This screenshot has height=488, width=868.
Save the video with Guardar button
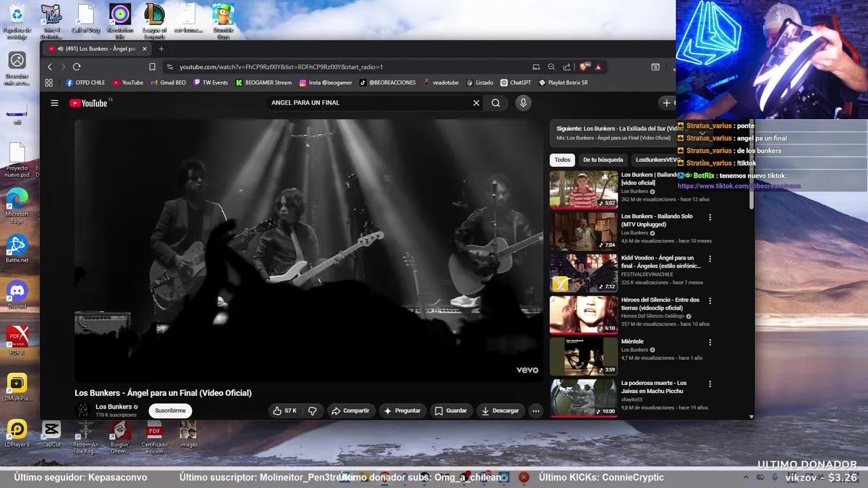(x=451, y=411)
